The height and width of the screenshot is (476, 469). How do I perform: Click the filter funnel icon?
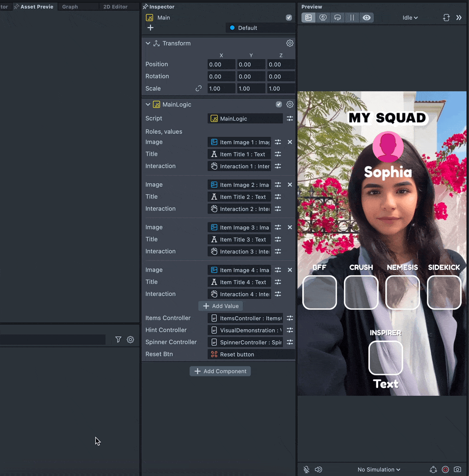(x=118, y=340)
